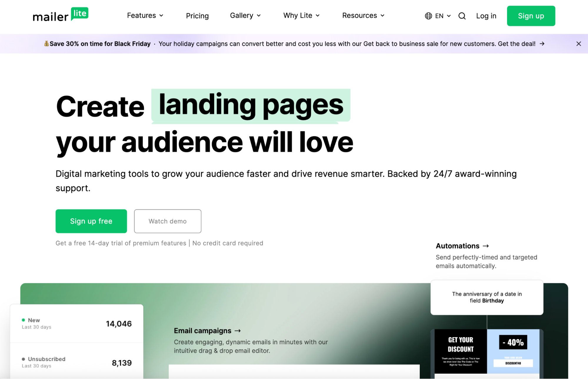Click the Log in link
The width and height of the screenshot is (588, 379).
pos(486,16)
